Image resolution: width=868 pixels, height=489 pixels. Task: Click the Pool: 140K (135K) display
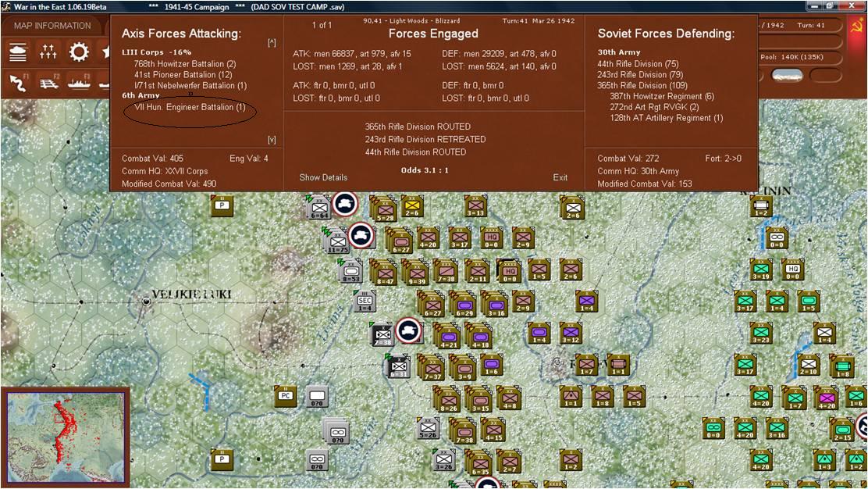point(792,57)
